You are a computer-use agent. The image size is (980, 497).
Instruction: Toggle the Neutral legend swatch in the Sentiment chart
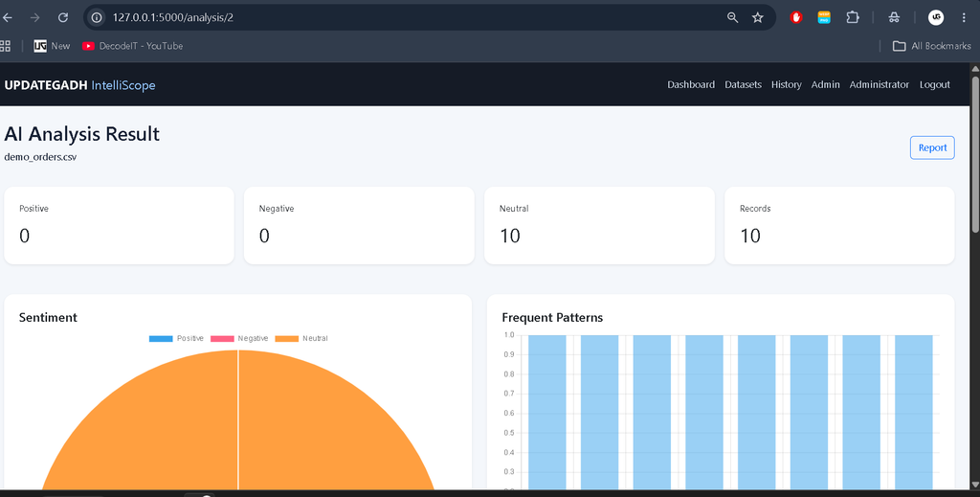click(x=287, y=338)
